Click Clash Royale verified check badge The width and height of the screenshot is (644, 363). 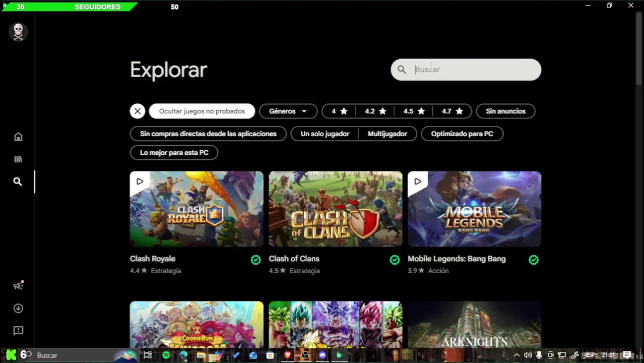pyautogui.click(x=256, y=260)
